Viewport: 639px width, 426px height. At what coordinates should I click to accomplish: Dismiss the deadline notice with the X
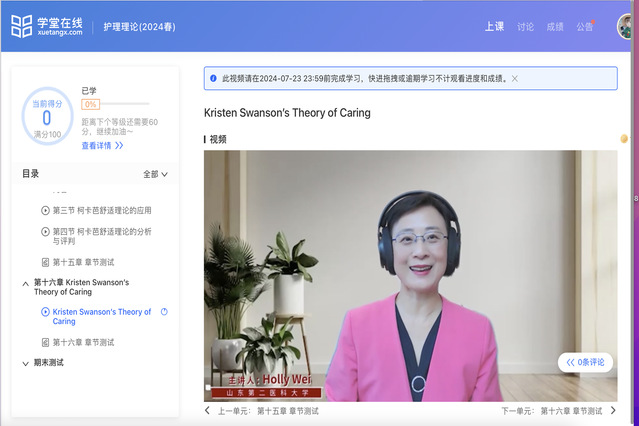pyautogui.click(x=515, y=78)
